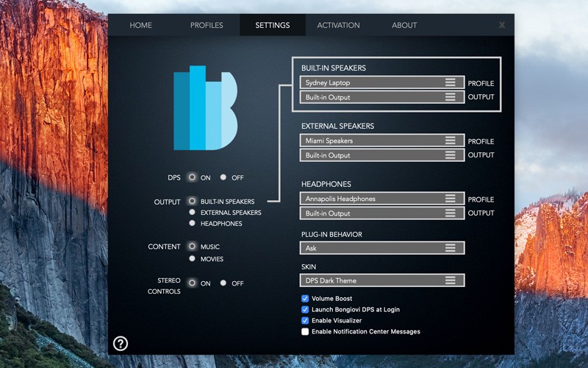Turn Stereo Controls off

click(223, 283)
